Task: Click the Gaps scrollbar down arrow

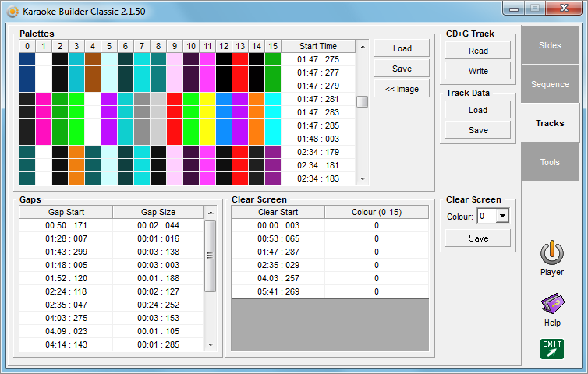Action: pos(211,344)
